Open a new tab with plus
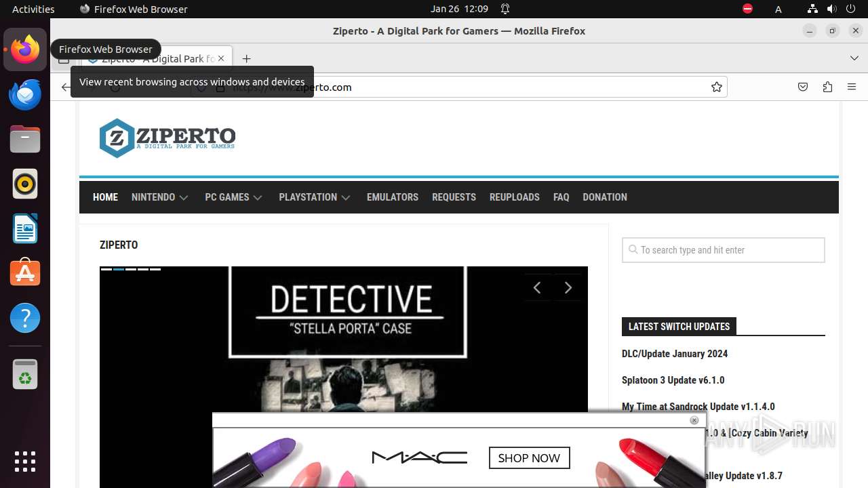 [246, 59]
